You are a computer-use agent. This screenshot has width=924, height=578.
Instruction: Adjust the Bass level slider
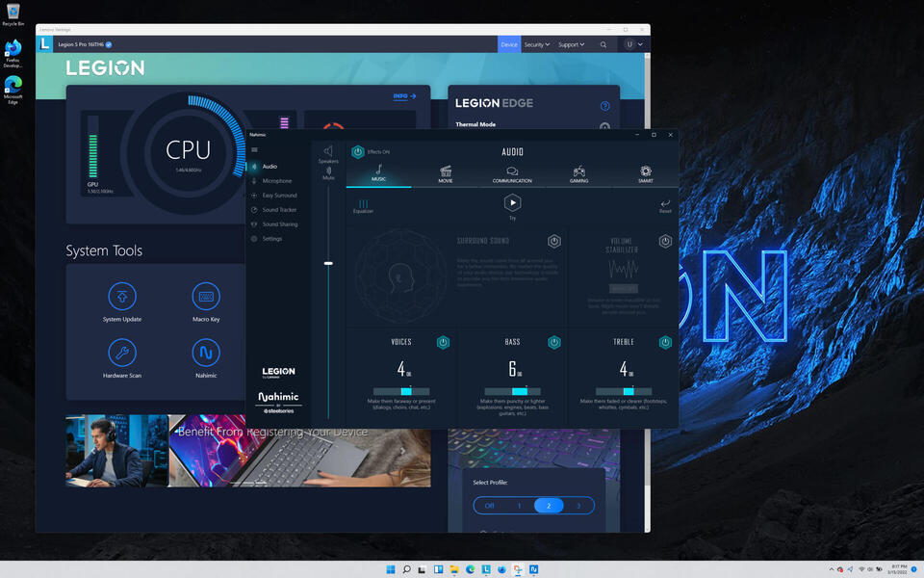(513, 392)
